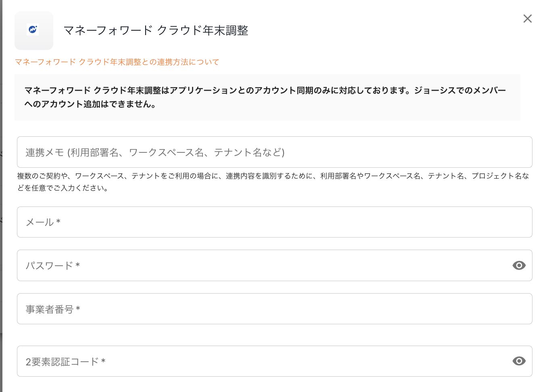Open the 連携方法について help link
Viewport: 547px width, 392px height.
117,62
